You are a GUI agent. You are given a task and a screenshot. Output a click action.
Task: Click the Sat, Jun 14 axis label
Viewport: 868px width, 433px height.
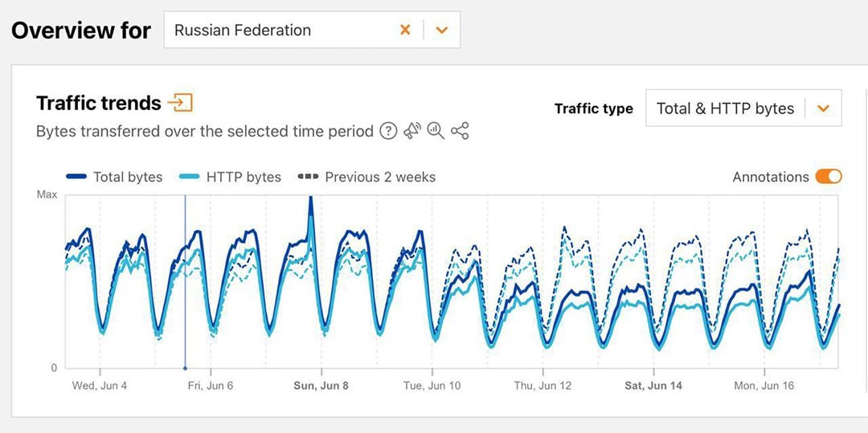point(653,386)
